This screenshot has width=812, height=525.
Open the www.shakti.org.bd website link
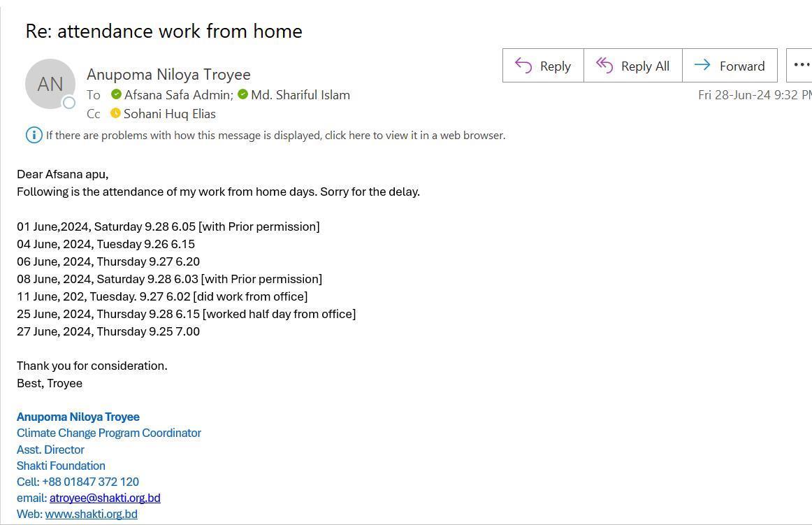tap(91, 514)
